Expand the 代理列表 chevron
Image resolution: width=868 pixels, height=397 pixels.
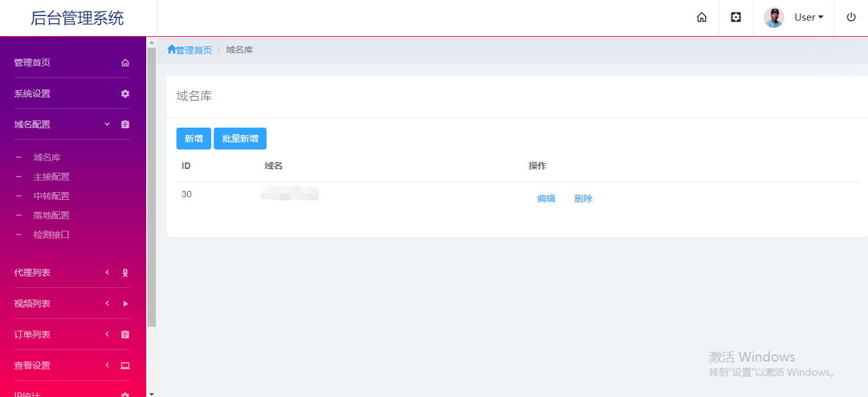coord(108,273)
